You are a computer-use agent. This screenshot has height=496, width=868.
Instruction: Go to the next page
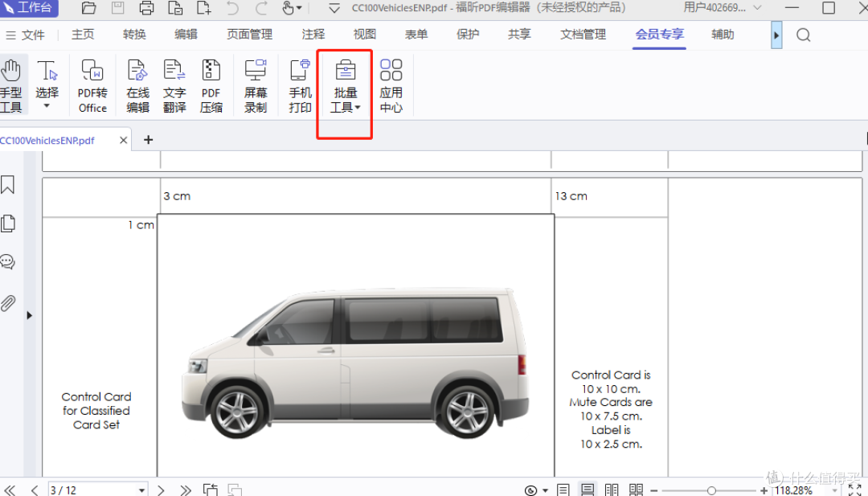161,490
